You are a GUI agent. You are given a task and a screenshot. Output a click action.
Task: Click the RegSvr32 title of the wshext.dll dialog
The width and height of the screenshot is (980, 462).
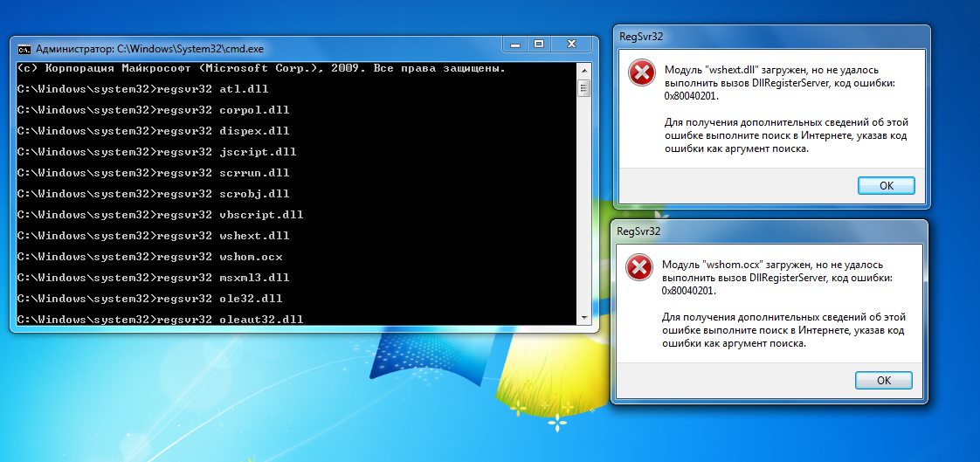(641, 37)
